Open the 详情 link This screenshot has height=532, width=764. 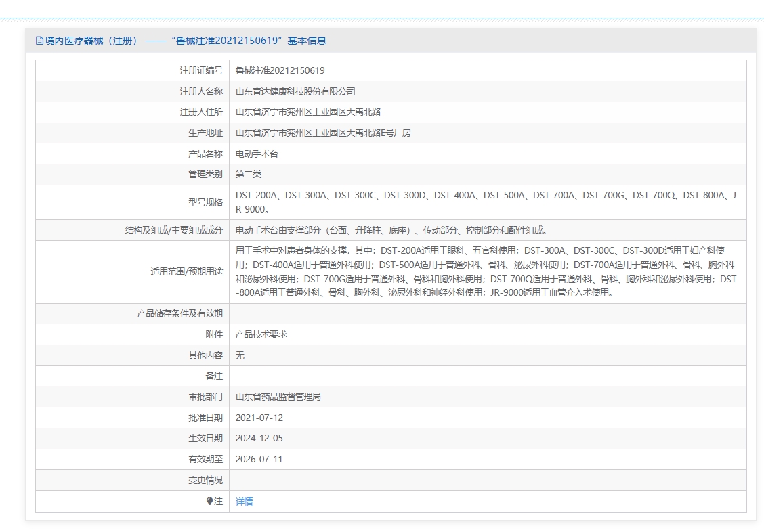244,502
